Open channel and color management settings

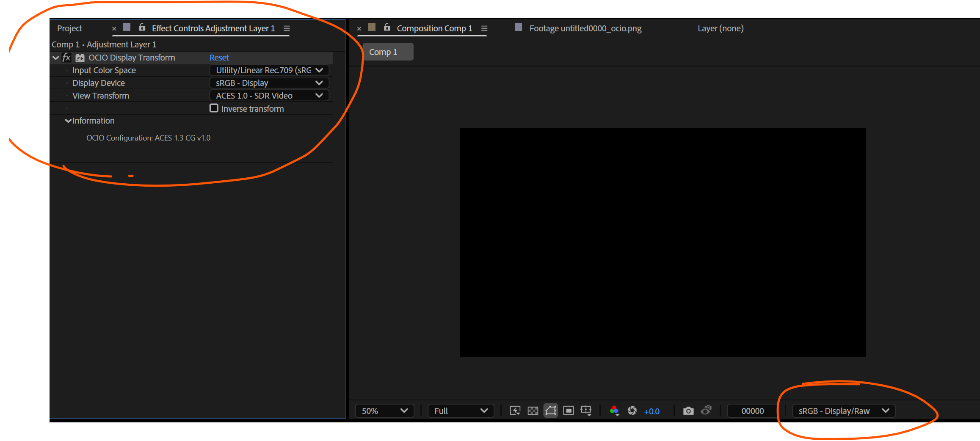[x=615, y=411]
